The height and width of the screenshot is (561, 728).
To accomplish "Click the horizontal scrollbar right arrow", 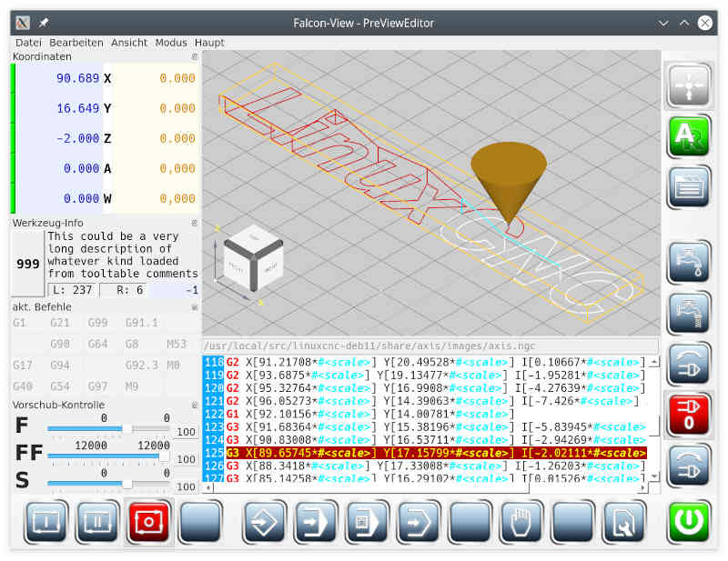I will [x=643, y=487].
